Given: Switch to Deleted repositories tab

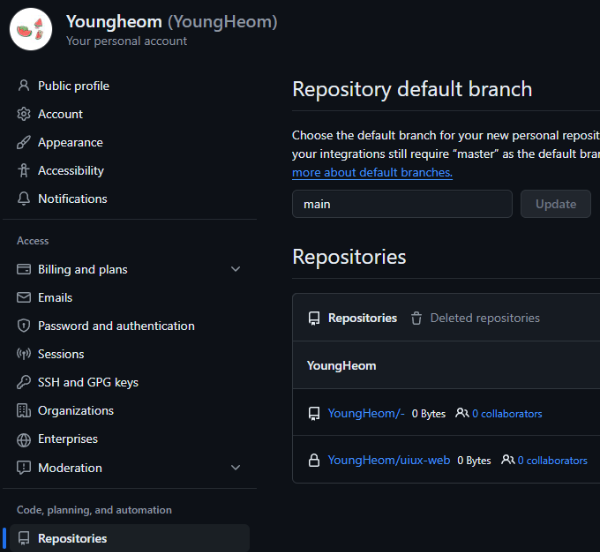Looking at the screenshot, I should (x=475, y=318).
